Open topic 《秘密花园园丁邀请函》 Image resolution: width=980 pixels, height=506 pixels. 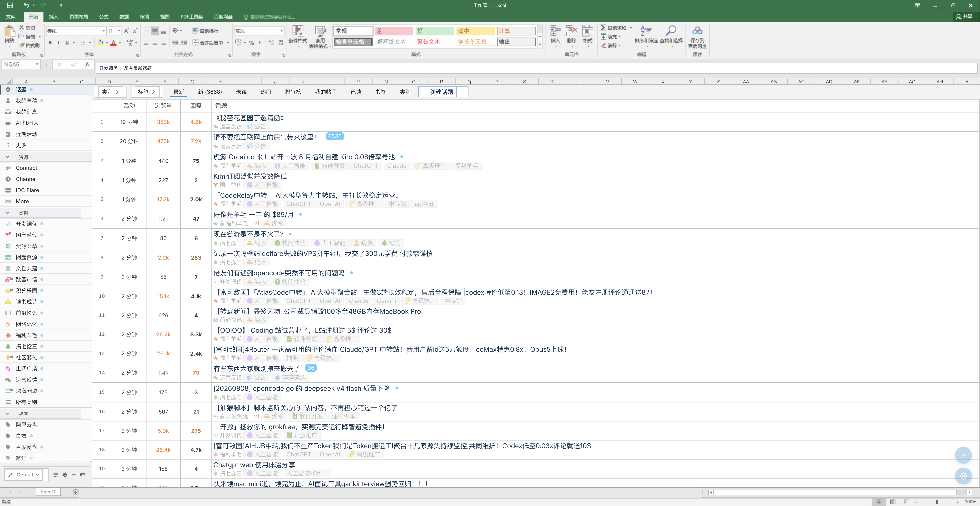pos(250,118)
